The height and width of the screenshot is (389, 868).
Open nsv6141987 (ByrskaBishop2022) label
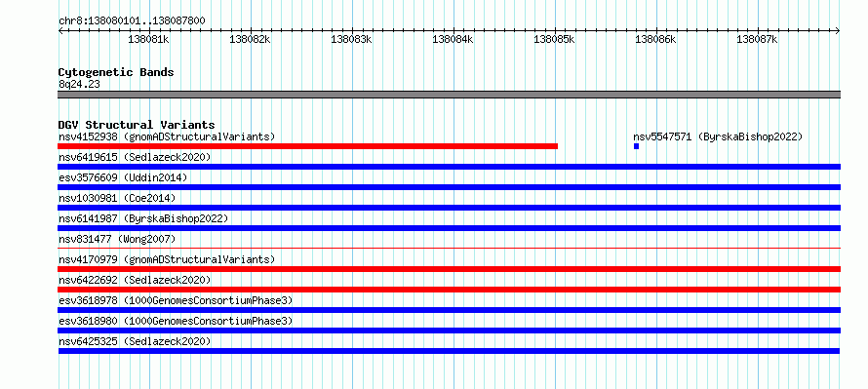click(143, 218)
